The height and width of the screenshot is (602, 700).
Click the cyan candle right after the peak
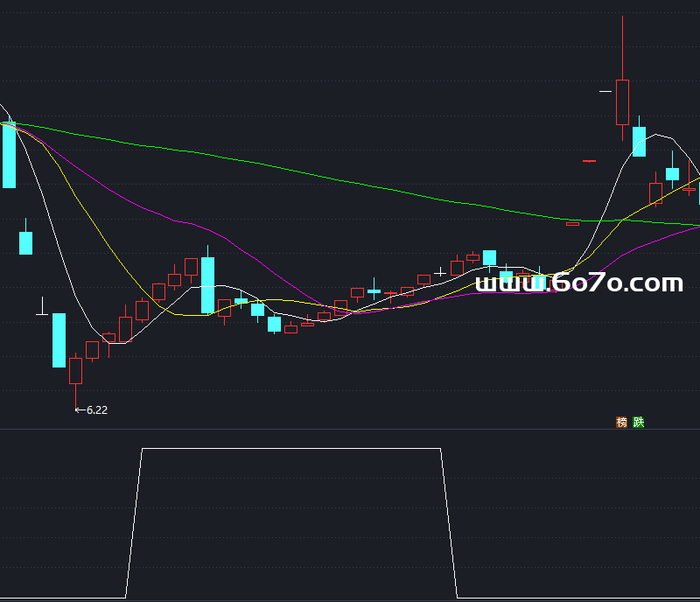[x=639, y=141]
